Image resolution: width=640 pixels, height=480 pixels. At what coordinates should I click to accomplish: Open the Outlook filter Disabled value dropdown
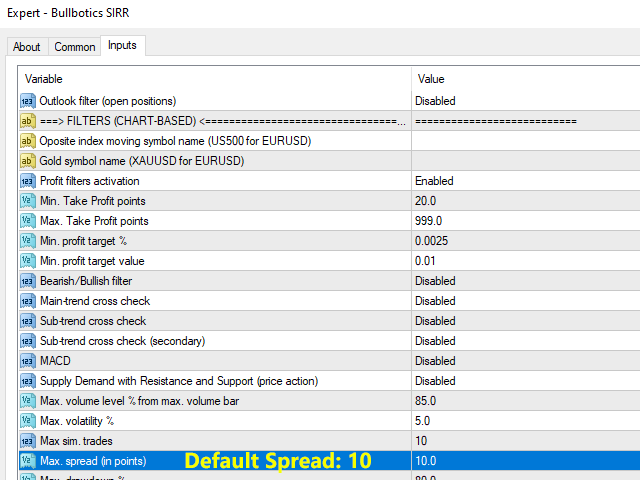[526, 101]
